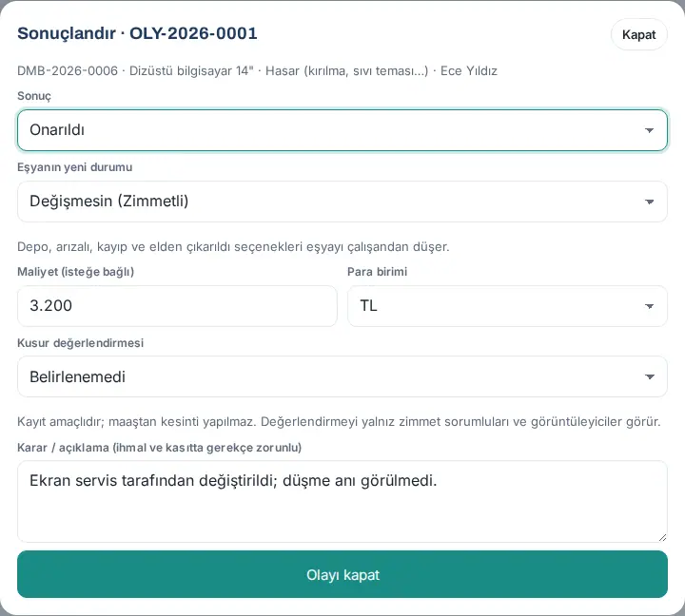Click the Eşyanın yeni durumu label
The width and height of the screenshot is (685, 616).
75,167
